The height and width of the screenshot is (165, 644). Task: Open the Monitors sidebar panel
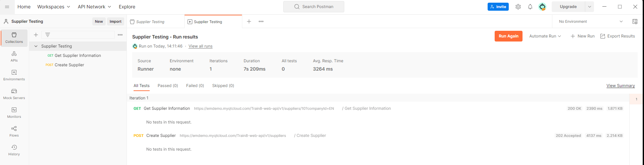tap(14, 113)
